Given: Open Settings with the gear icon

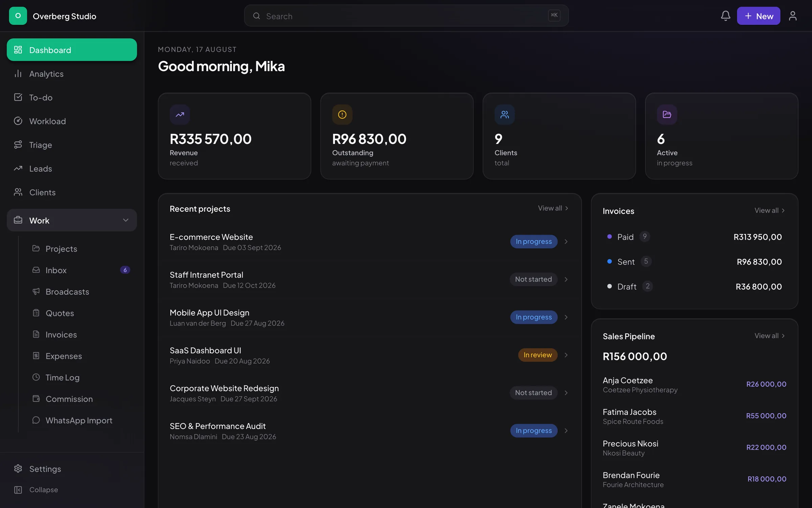Looking at the screenshot, I should click(18, 468).
